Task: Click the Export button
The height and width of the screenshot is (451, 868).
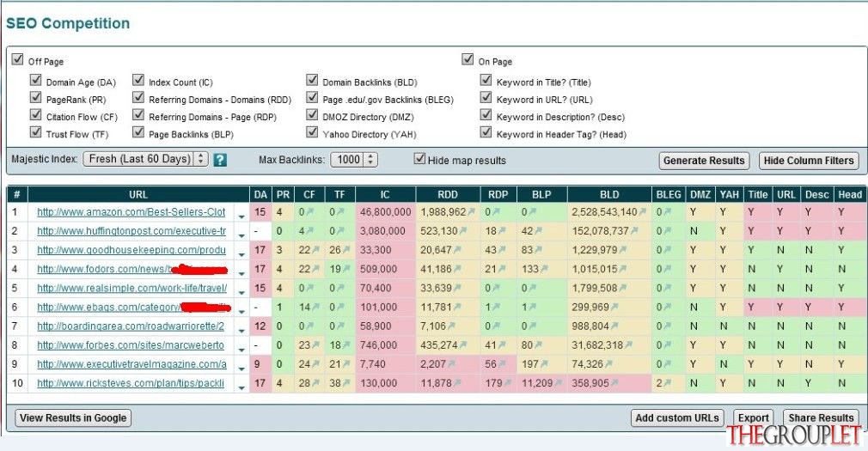Action: [x=754, y=417]
